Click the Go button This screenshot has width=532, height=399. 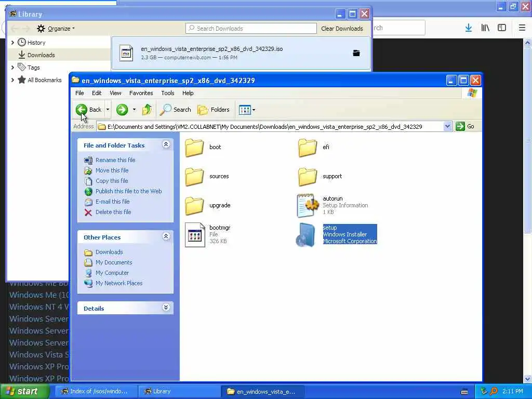465,127
